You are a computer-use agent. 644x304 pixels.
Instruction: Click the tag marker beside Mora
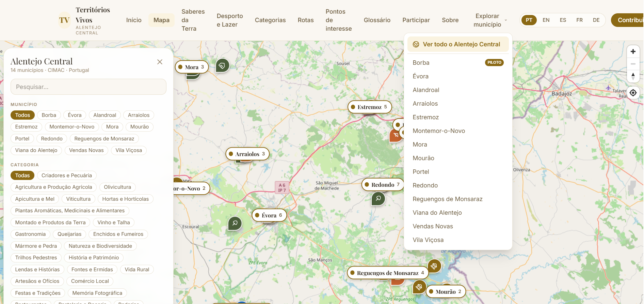(x=222, y=65)
